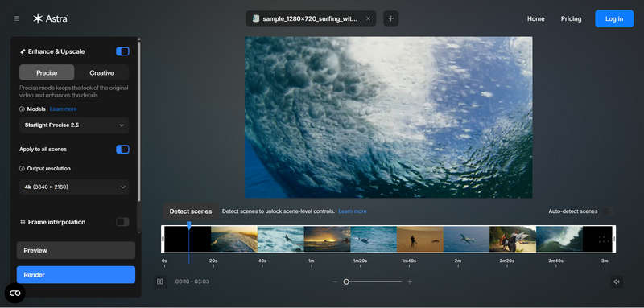Open the sample_1280×720_surfing file tab

[311, 18]
